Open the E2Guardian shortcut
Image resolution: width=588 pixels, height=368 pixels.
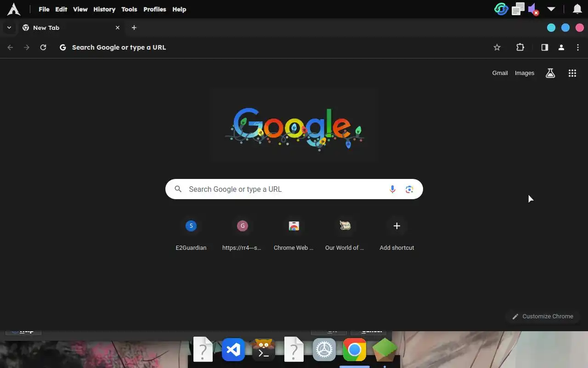coord(191,235)
